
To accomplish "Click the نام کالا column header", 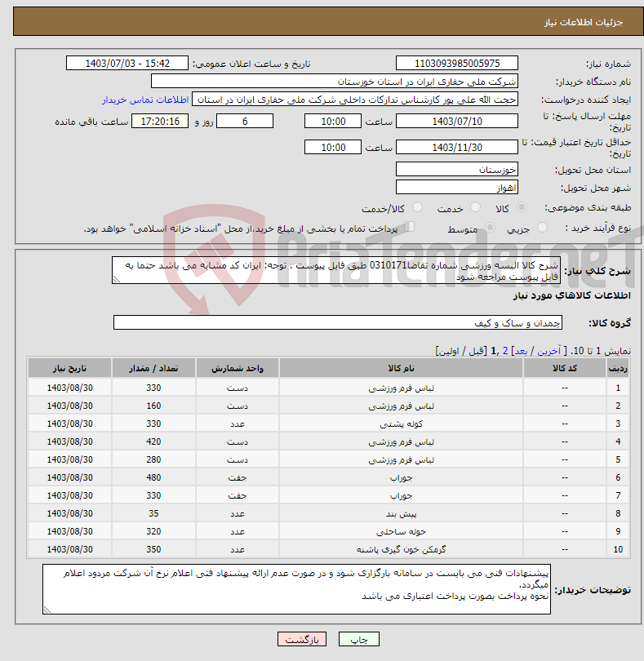I will 401,368.
